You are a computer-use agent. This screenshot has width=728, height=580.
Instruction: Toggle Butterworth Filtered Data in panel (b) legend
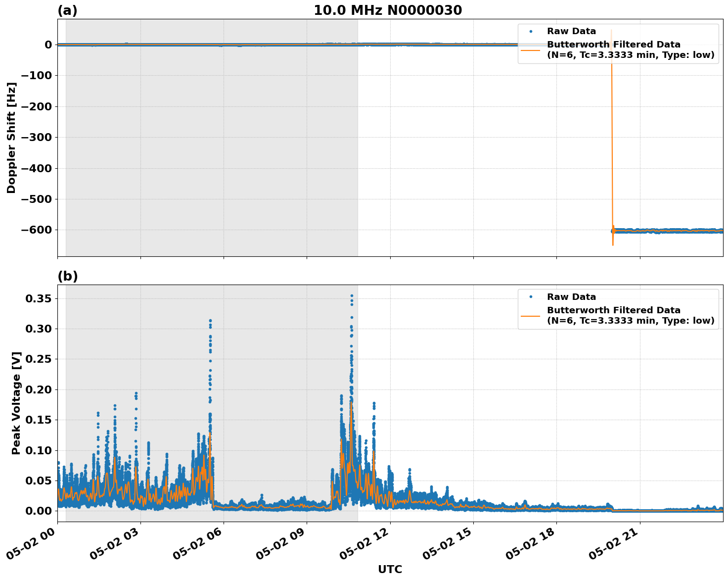click(x=613, y=309)
